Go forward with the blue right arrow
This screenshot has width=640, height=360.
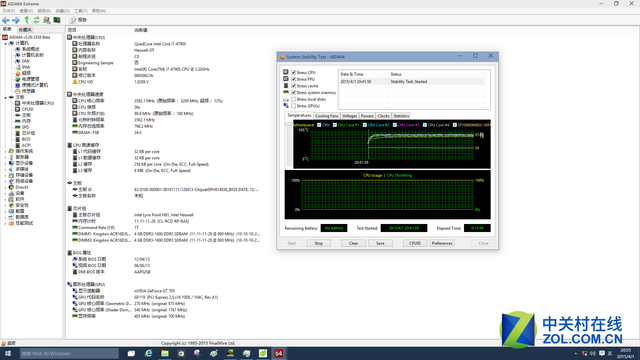16,20
